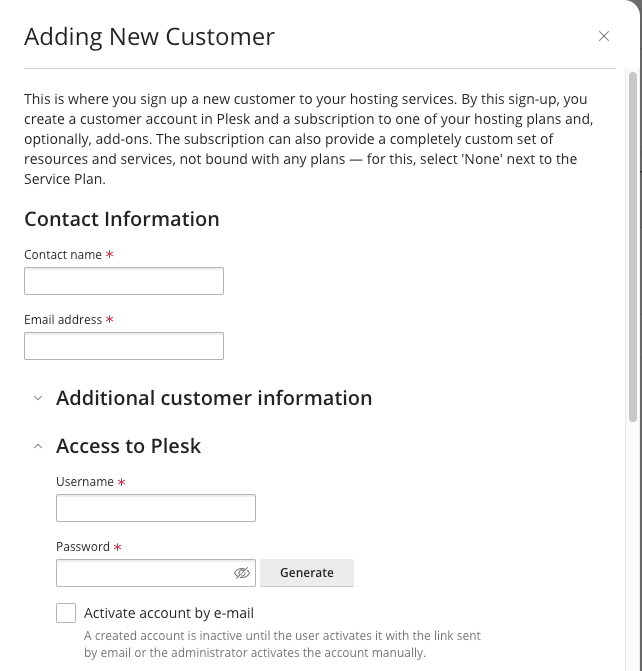This screenshot has width=642, height=671.
Task: Show password via crossed-eye icon
Action: (x=242, y=573)
